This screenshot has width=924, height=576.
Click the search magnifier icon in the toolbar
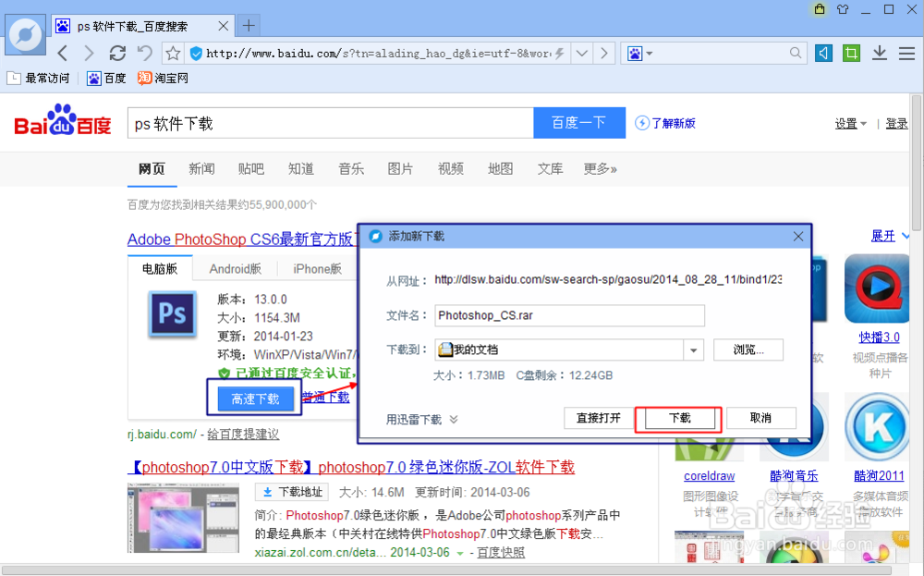[x=795, y=53]
